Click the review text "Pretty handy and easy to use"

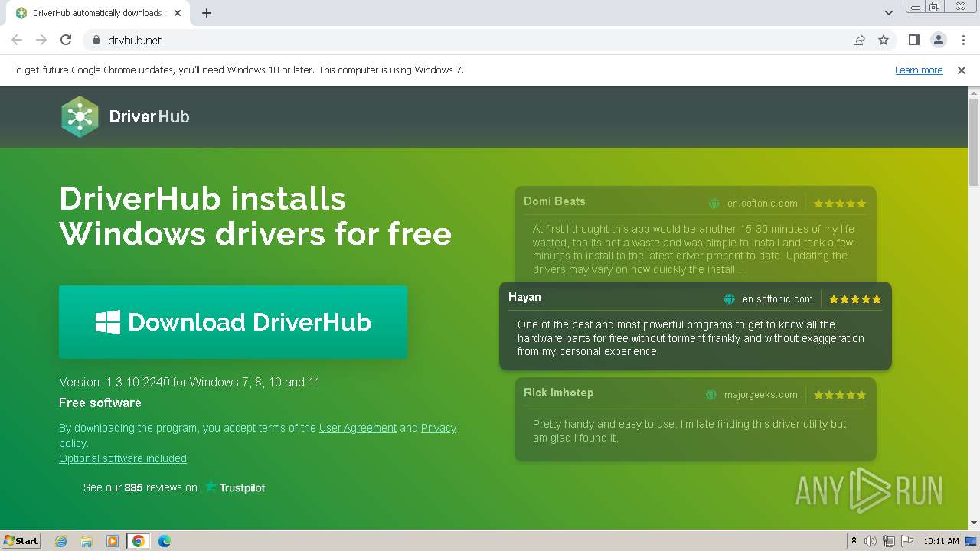pos(690,431)
